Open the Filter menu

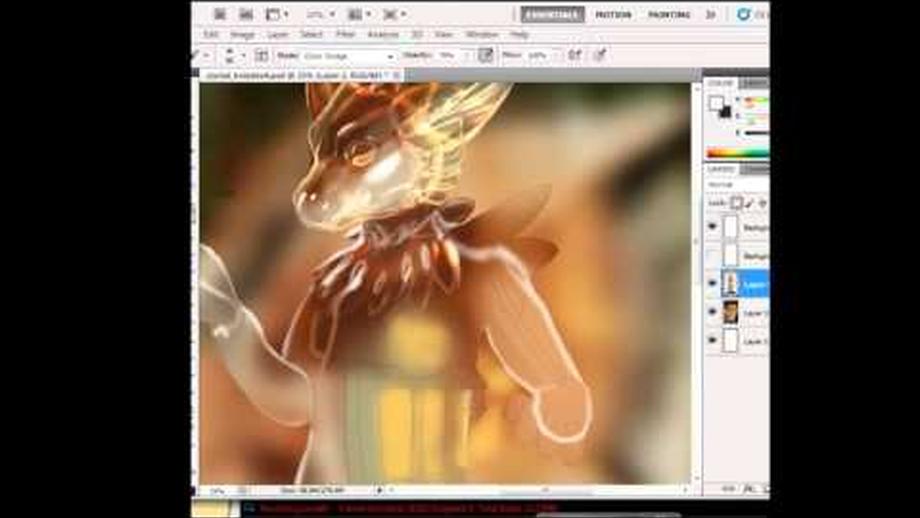click(x=346, y=35)
